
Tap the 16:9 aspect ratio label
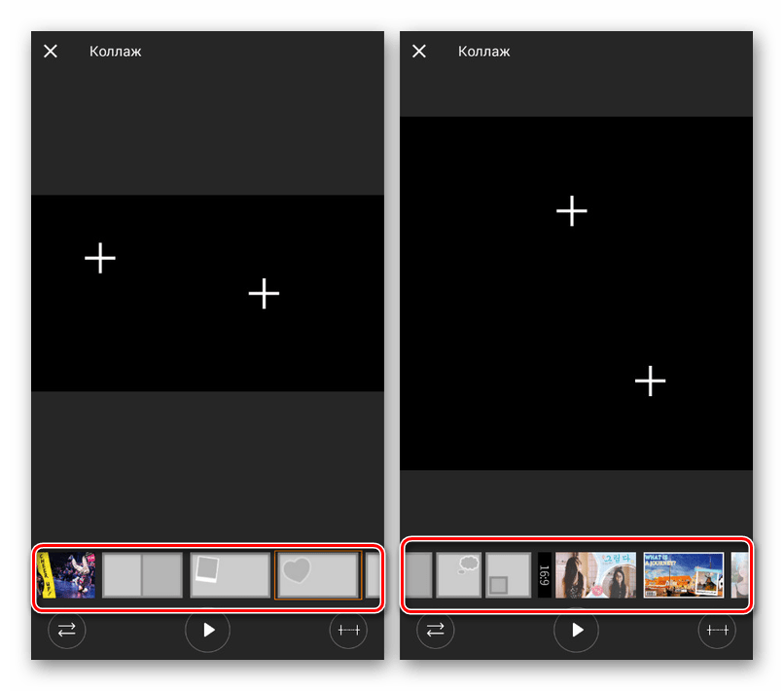tap(545, 575)
